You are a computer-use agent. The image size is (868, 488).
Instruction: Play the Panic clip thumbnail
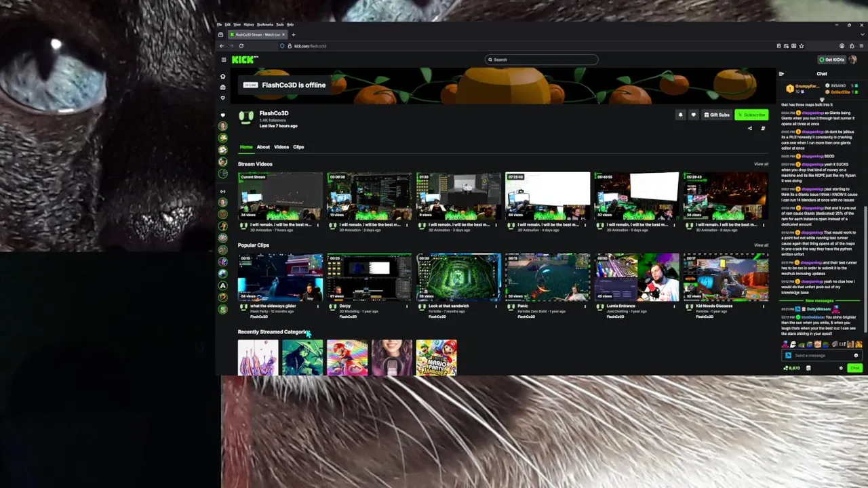[x=547, y=277]
